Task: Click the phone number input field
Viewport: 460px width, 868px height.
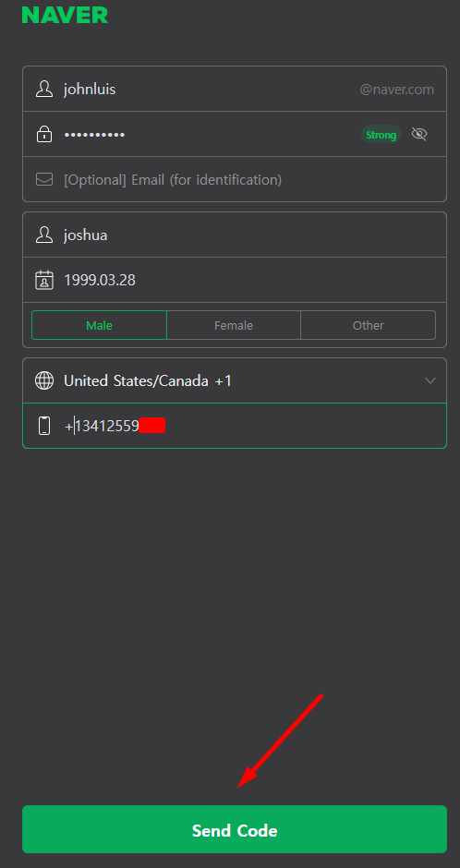Action: pos(234,426)
